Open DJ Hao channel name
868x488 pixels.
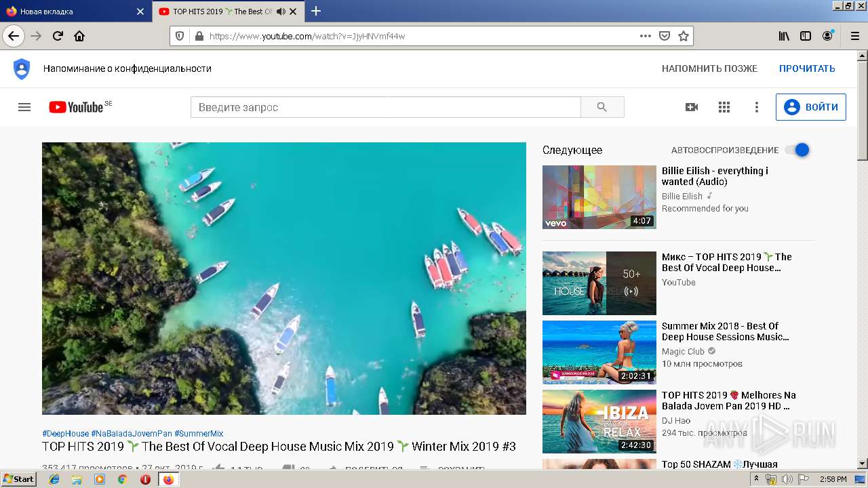tap(676, 421)
